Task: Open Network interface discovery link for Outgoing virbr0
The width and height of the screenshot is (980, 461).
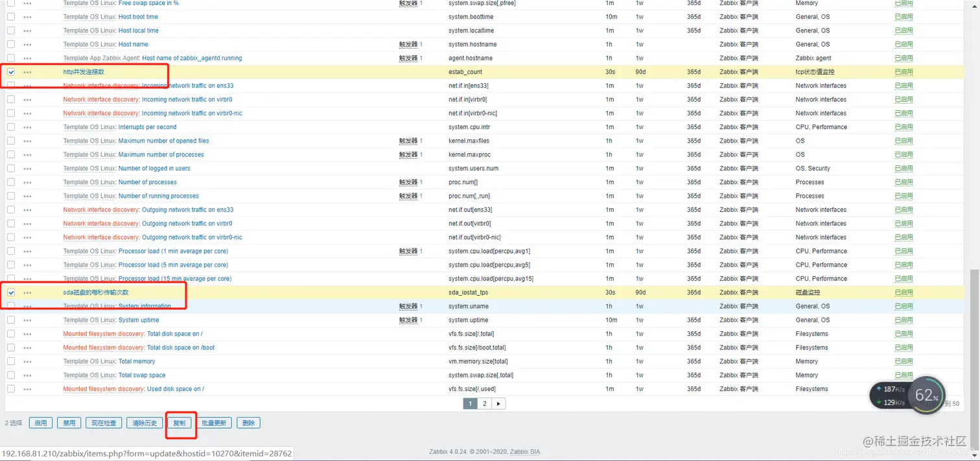Action: tap(101, 224)
